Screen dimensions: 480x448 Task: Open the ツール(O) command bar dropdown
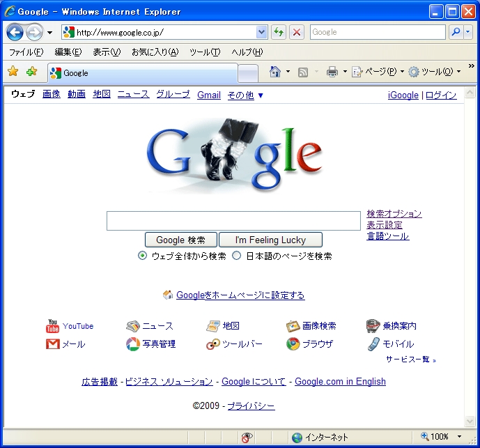(435, 72)
